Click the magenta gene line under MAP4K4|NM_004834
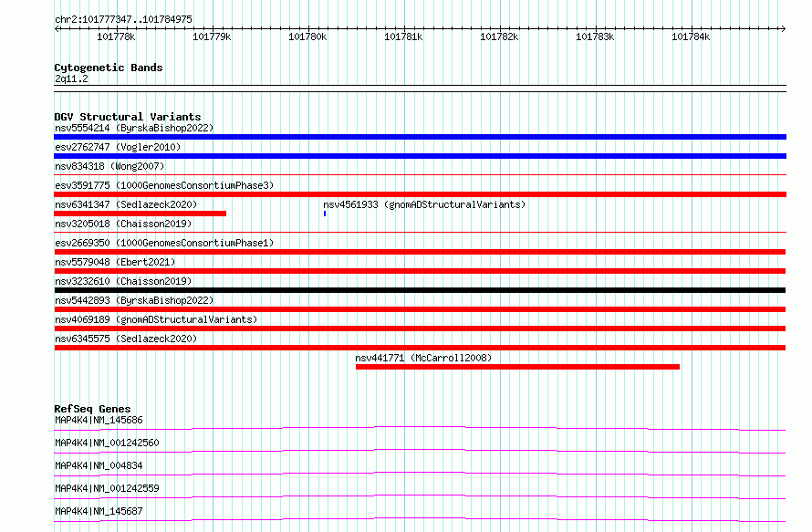The image size is (812, 532). point(420,474)
